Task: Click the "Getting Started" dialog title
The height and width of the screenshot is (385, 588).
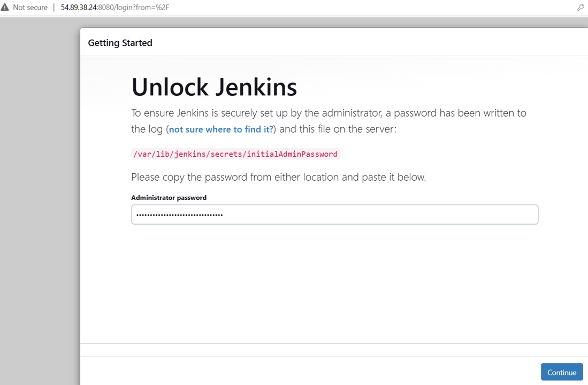Action: click(120, 43)
